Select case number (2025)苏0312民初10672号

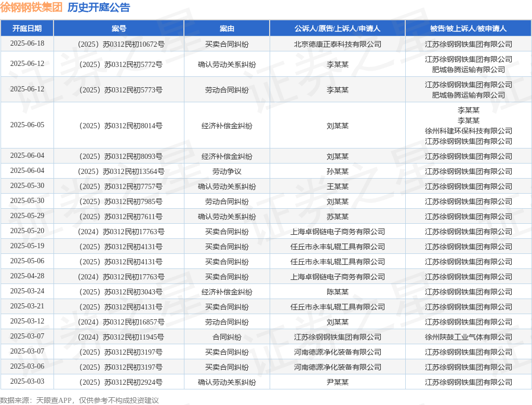pyautogui.click(x=121, y=45)
